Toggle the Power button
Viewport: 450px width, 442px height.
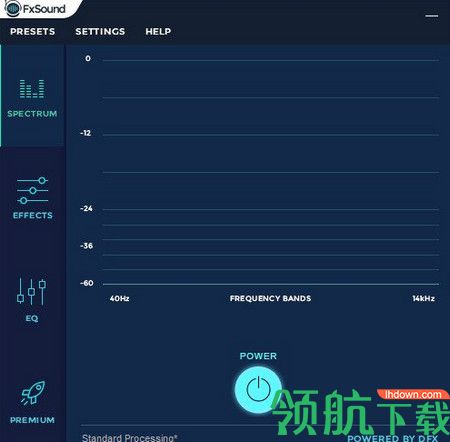click(258, 389)
